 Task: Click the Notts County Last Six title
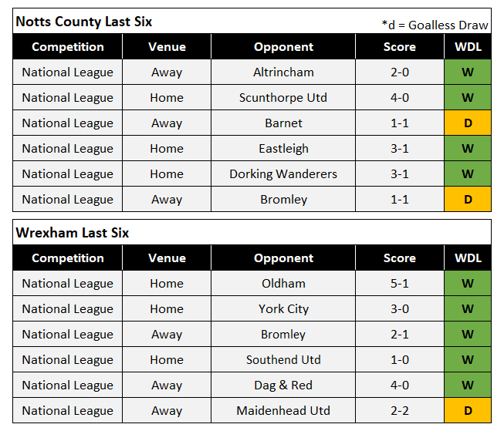84,22
